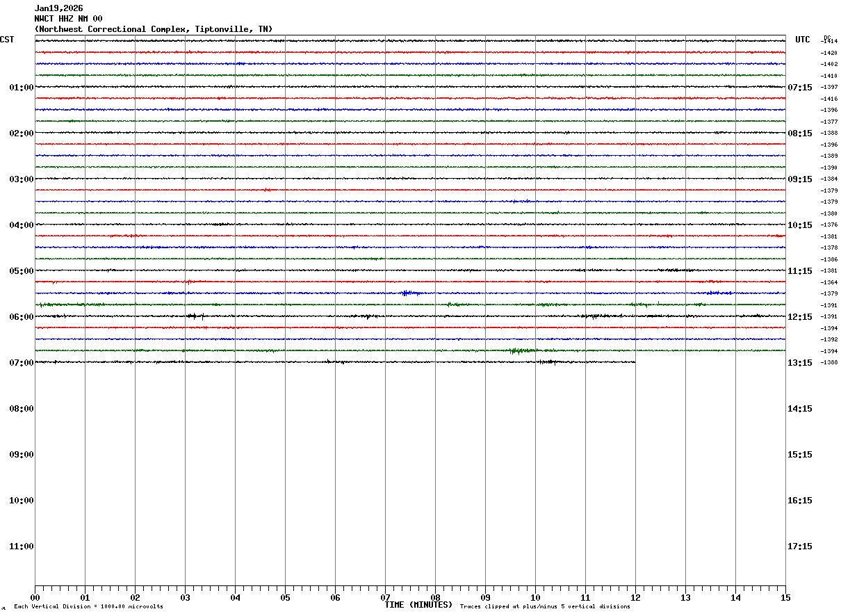Click the DC offset value '-1392'
Viewport: 841px width, 616px height.
point(829,339)
